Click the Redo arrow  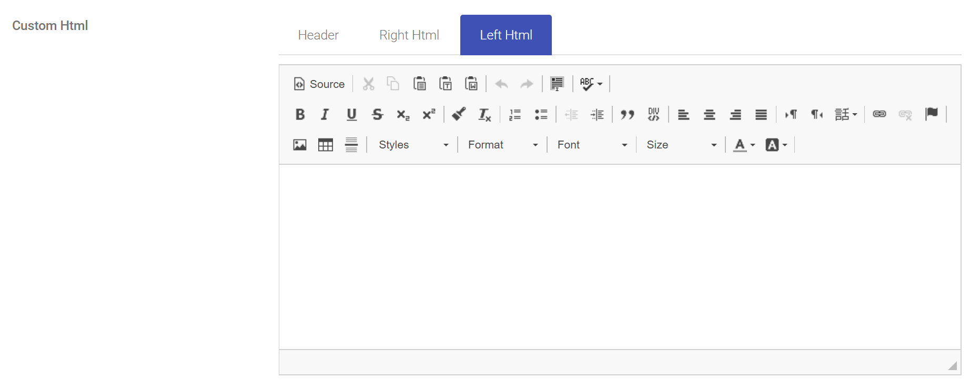click(527, 84)
